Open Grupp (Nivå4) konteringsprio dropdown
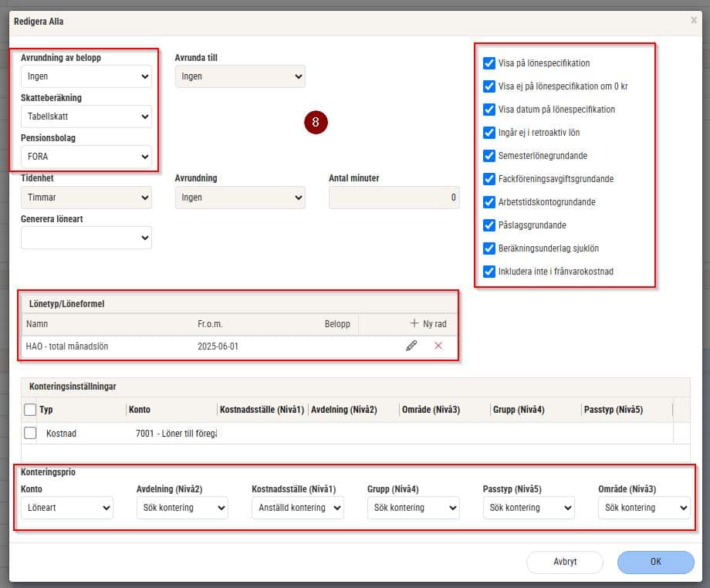Screen dimensions: 710x588 pos(414,508)
